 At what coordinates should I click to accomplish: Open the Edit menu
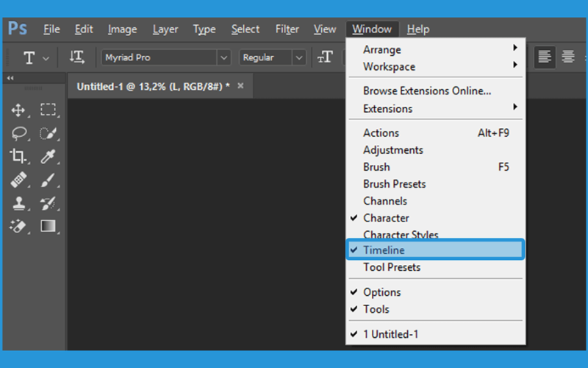[84, 29]
